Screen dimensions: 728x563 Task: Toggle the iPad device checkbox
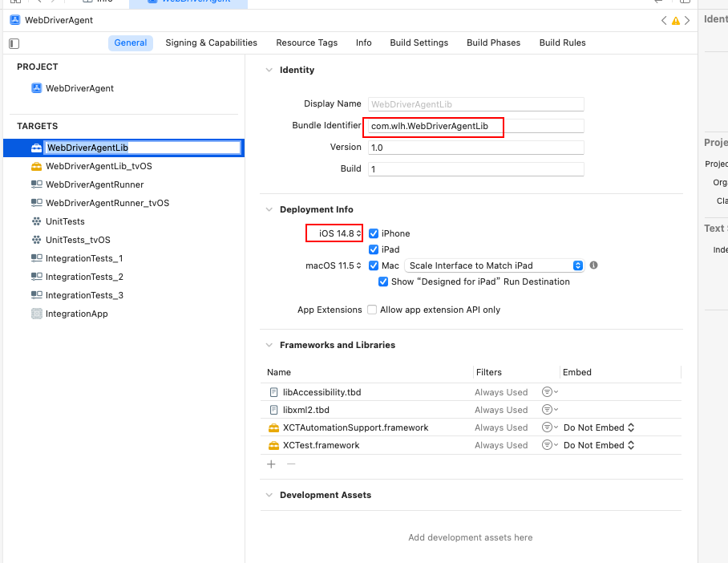tap(374, 249)
